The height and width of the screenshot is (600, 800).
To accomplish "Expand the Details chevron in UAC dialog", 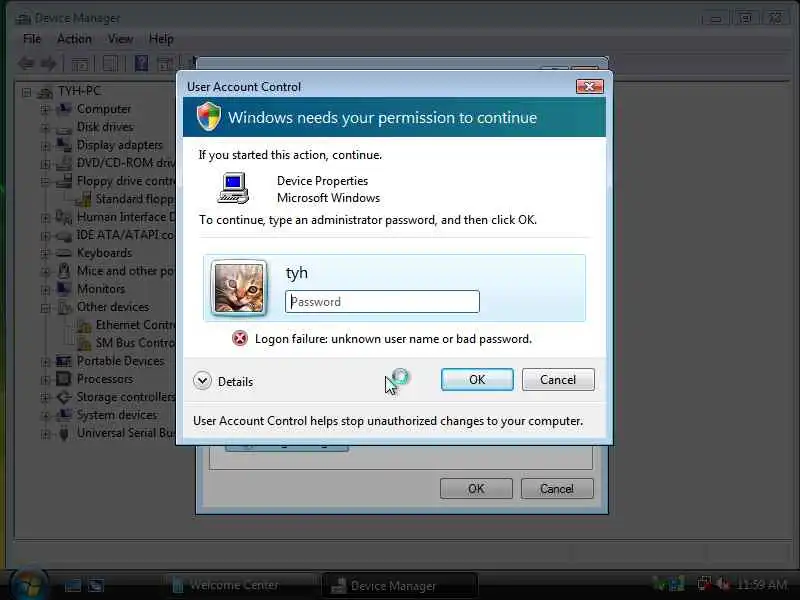I will tap(203, 381).
